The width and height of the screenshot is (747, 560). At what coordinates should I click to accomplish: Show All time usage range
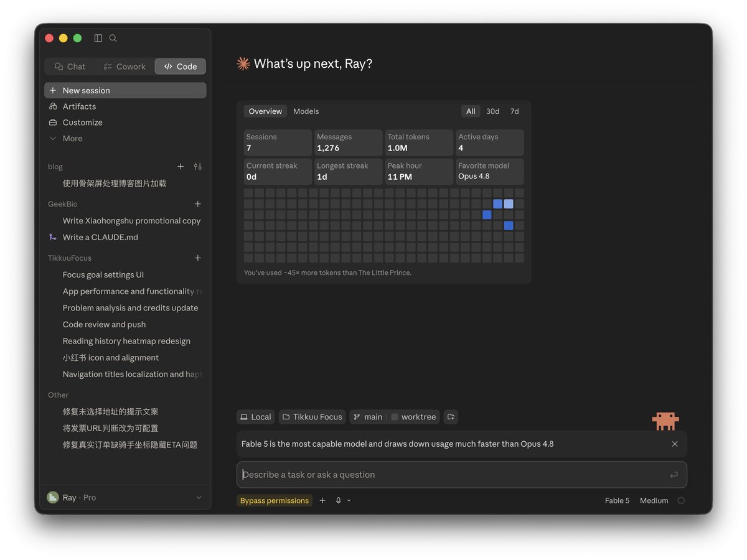pyautogui.click(x=471, y=111)
